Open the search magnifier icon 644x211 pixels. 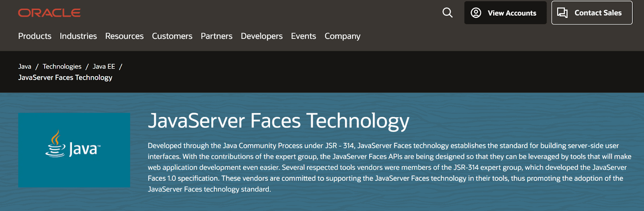[447, 12]
